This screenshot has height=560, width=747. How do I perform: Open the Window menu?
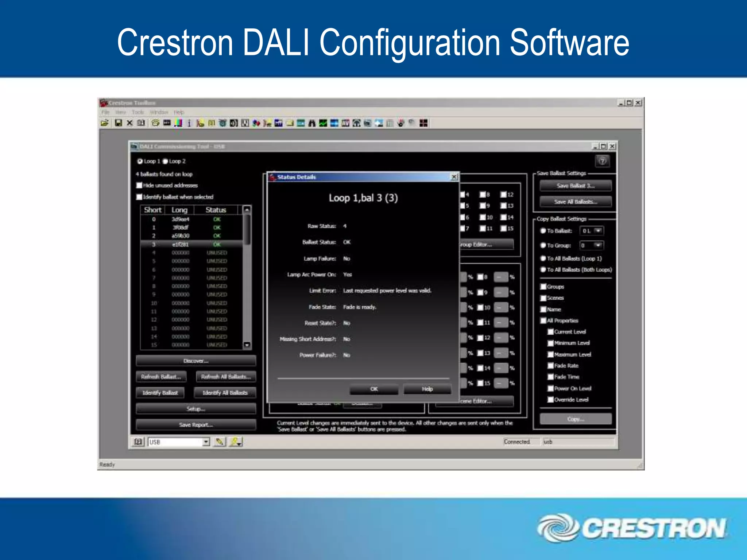159,112
